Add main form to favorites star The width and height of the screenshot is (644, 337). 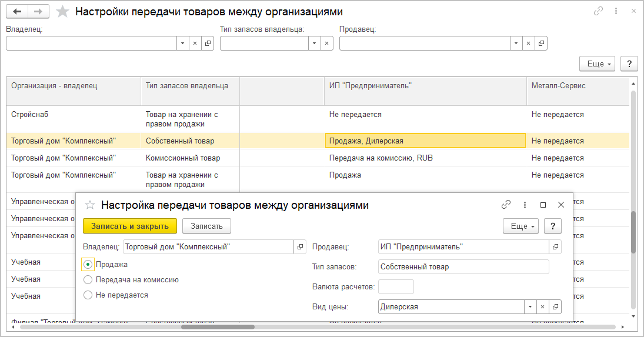point(62,12)
